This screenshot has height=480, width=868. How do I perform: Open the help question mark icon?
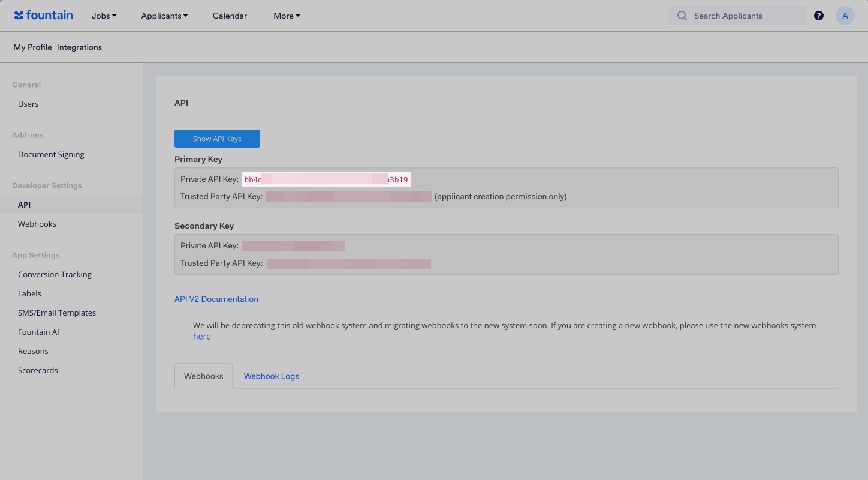pos(818,16)
